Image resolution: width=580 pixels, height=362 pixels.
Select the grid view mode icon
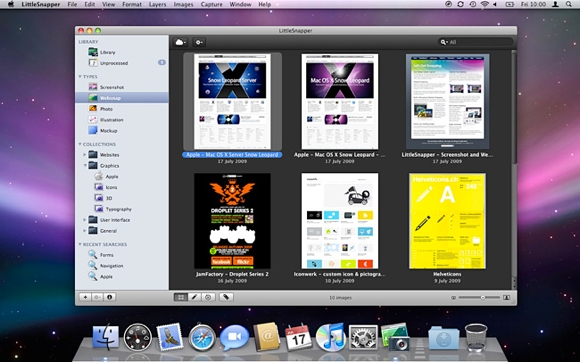coord(181,297)
